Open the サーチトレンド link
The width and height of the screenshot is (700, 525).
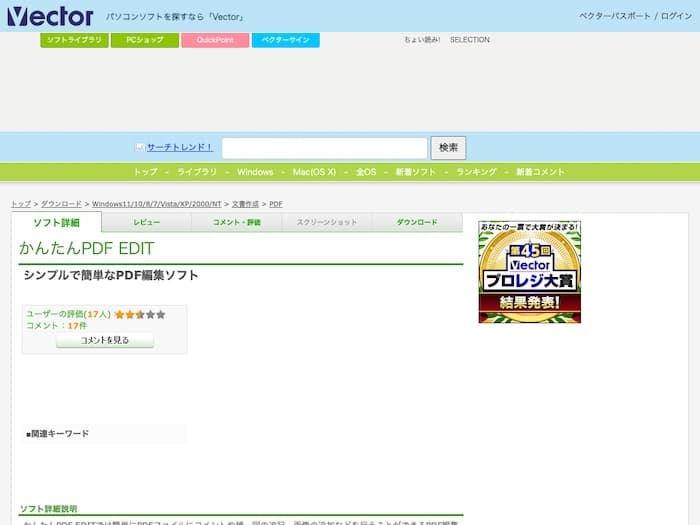click(179, 147)
